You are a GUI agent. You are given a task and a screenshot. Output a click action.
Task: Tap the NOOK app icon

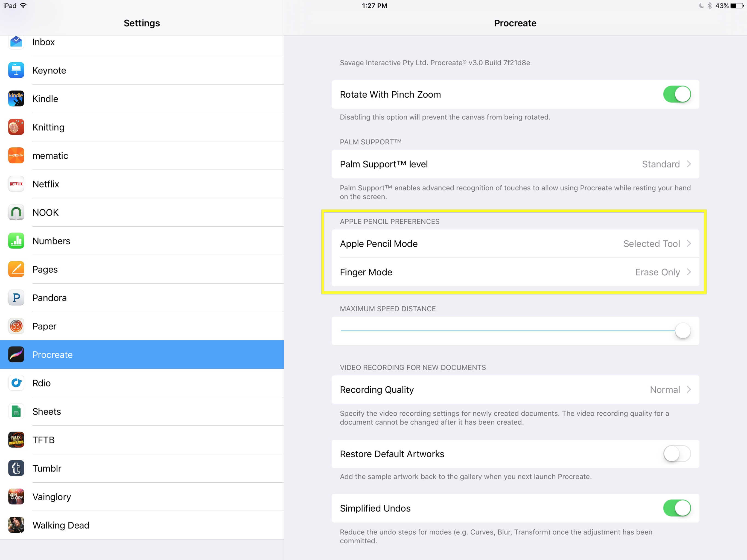[x=16, y=212]
